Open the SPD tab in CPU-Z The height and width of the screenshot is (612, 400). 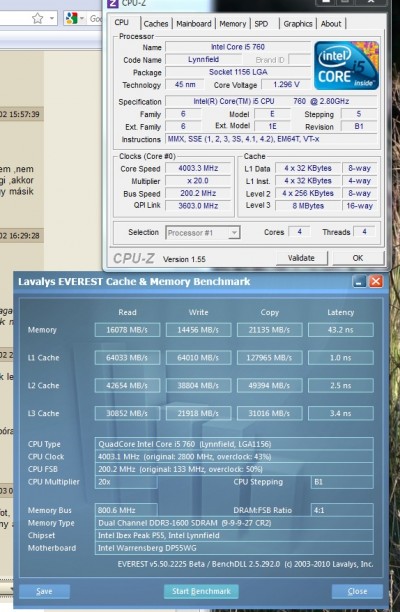(261, 24)
